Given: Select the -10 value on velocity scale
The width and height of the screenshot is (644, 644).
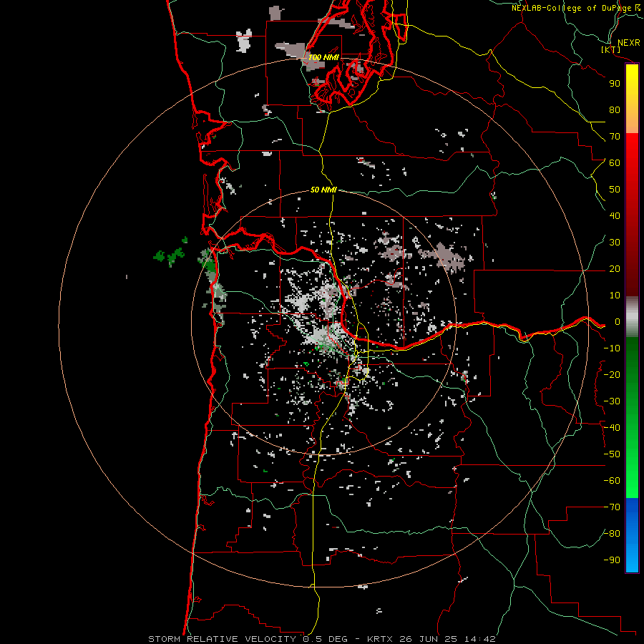Looking at the screenshot, I should 612,348.
